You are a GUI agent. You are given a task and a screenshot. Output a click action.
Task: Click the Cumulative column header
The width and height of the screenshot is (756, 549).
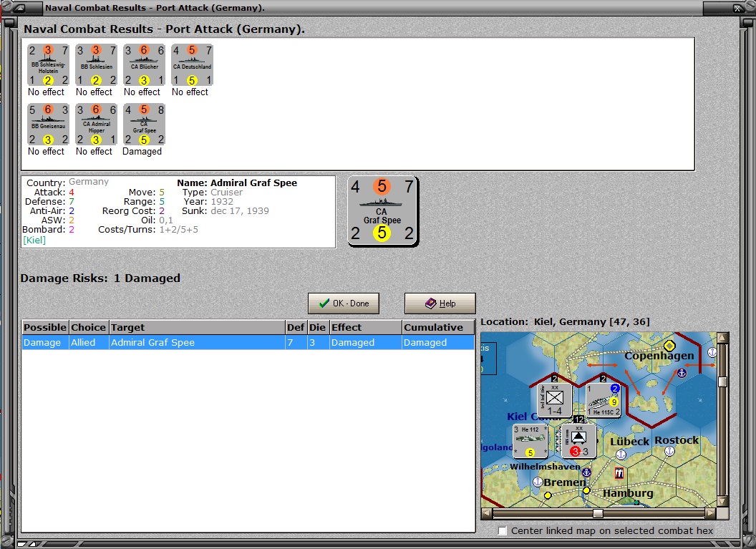(438, 327)
